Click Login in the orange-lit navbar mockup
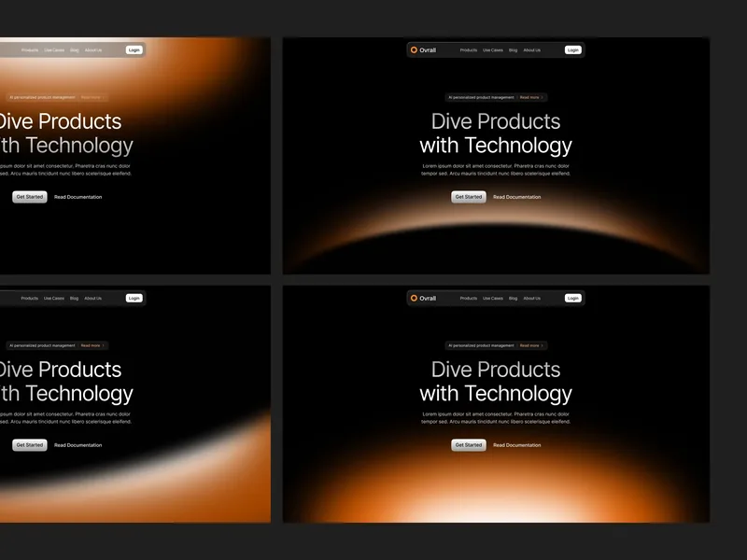Screen dimensions: 747x560 (134, 50)
